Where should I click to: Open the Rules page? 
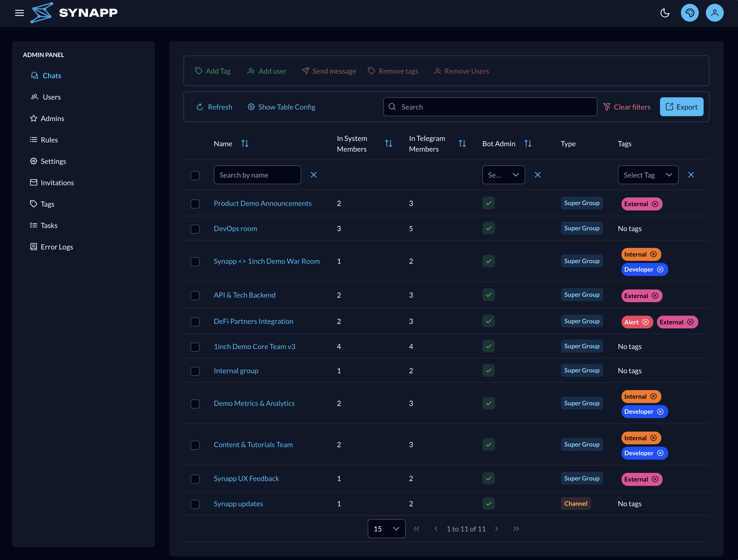point(44,140)
